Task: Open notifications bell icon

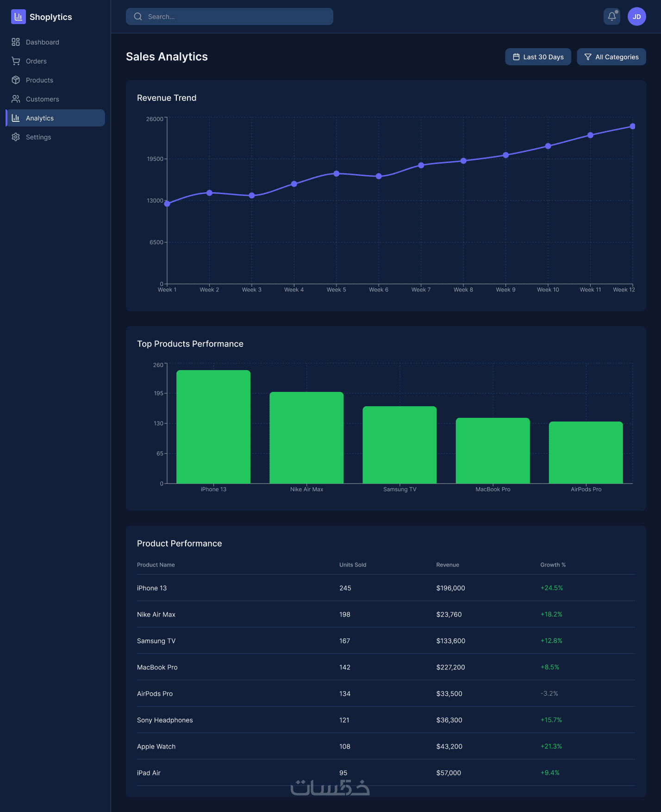Action: 612,17
